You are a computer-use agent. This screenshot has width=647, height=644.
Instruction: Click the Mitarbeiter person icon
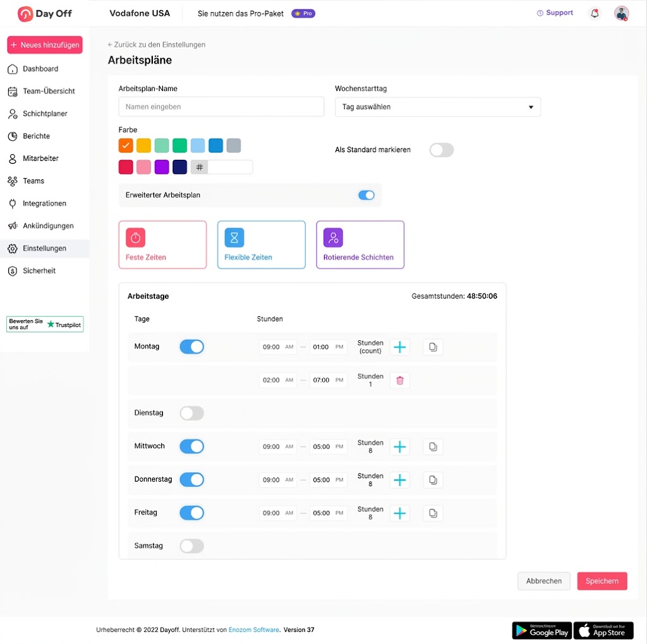tap(13, 158)
